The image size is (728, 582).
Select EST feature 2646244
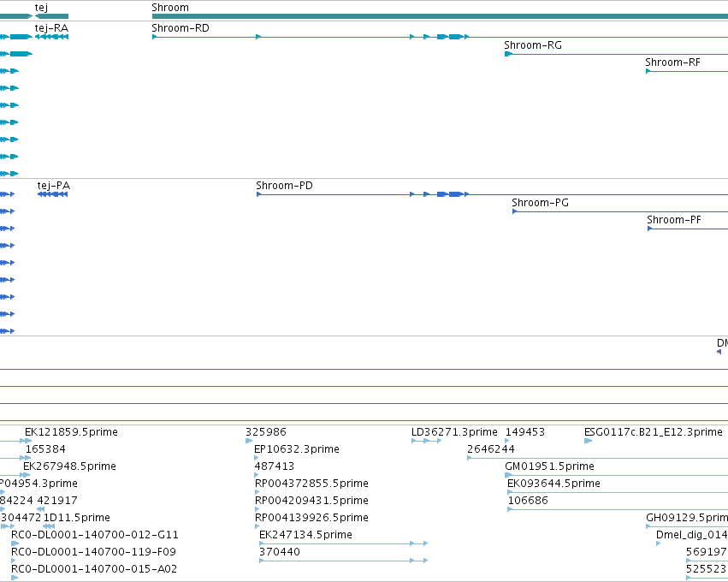491,449
